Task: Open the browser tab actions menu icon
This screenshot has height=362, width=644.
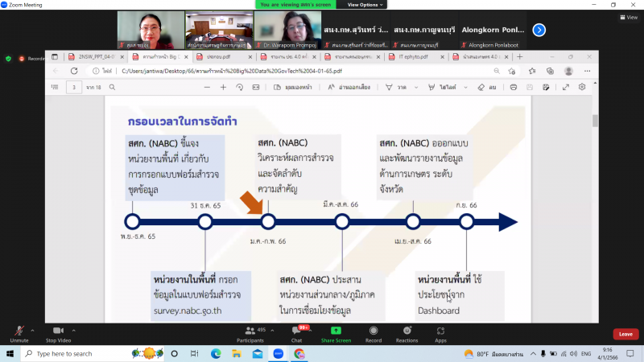Action: click(x=55, y=56)
